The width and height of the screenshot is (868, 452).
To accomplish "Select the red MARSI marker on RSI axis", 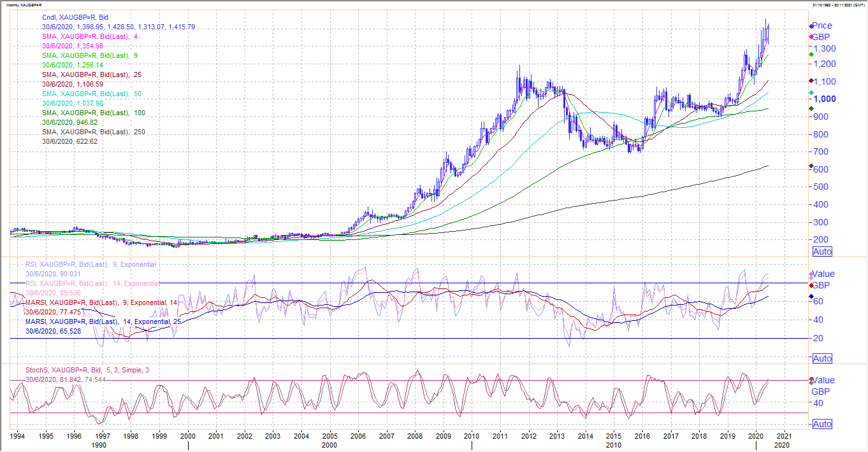I will tap(811, 285).
